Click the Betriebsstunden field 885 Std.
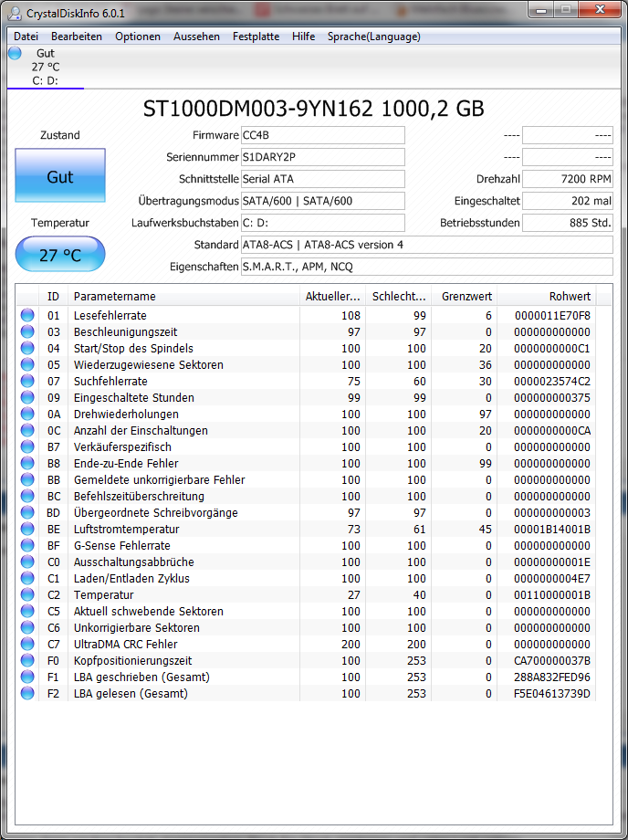Viewport: 628px width, 840px height. tap(568, 222)
